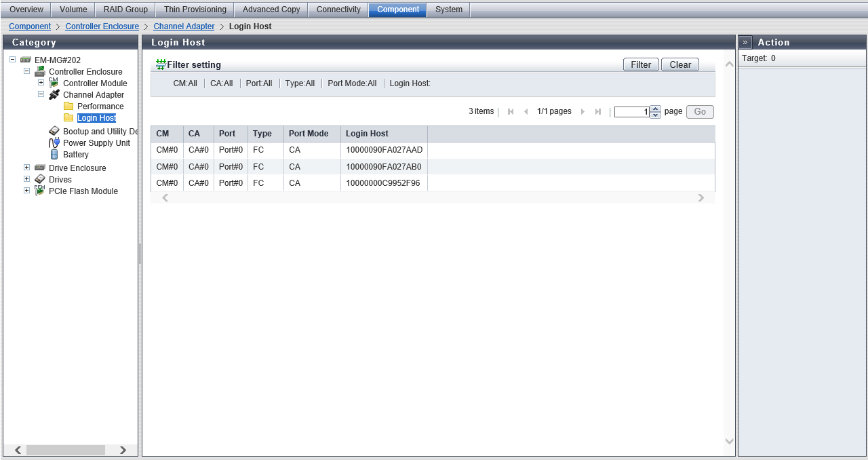
Task: Click the Performance folder icon
Action: coord(68,107)
